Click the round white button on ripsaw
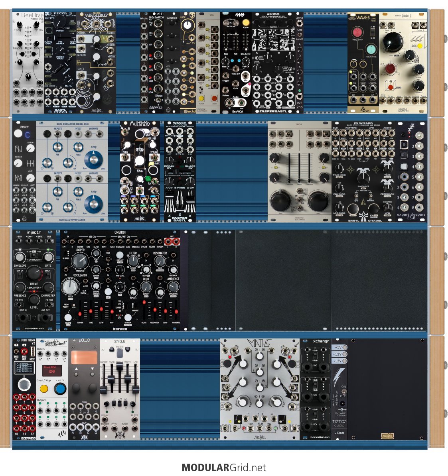This screenshot has width=448, height=476. [18, 133]
